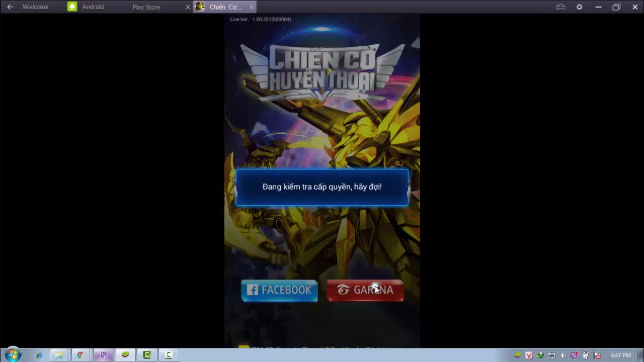Switch to the Welcome tab
Viewport: 644px width, 362px height.
[x=35, y=7]
